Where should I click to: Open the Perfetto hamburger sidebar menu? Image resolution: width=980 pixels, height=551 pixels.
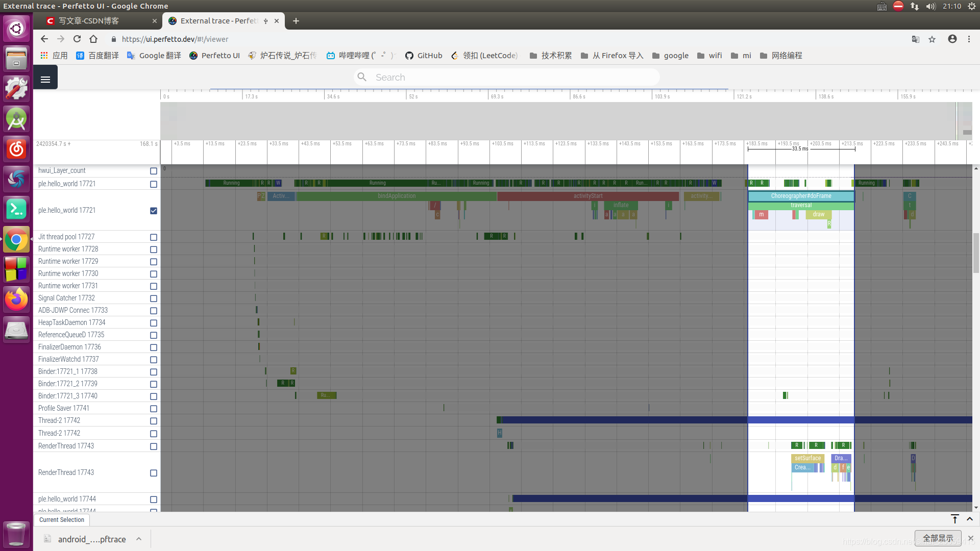pyautogui.click(x=45, y=79)
